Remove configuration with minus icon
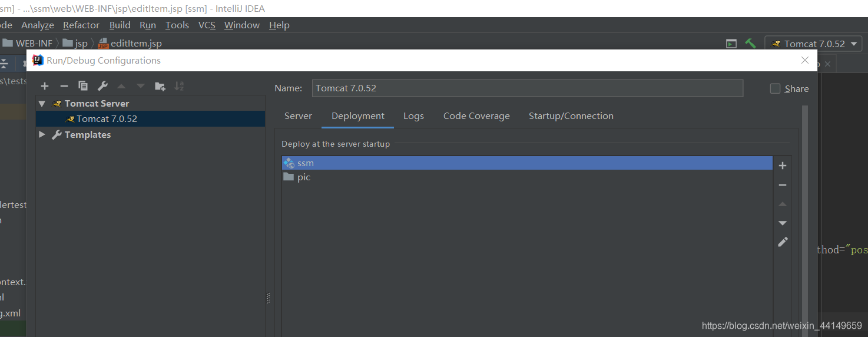 [64, 86]
